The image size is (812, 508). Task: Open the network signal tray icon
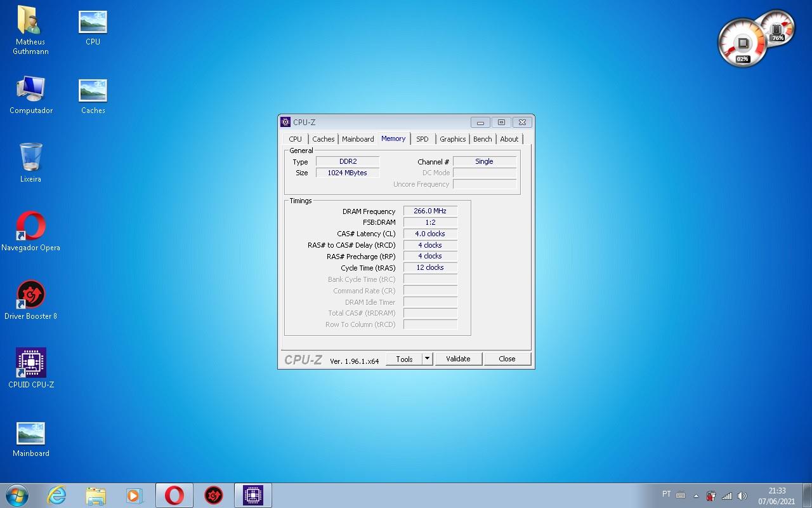point(727,496)
